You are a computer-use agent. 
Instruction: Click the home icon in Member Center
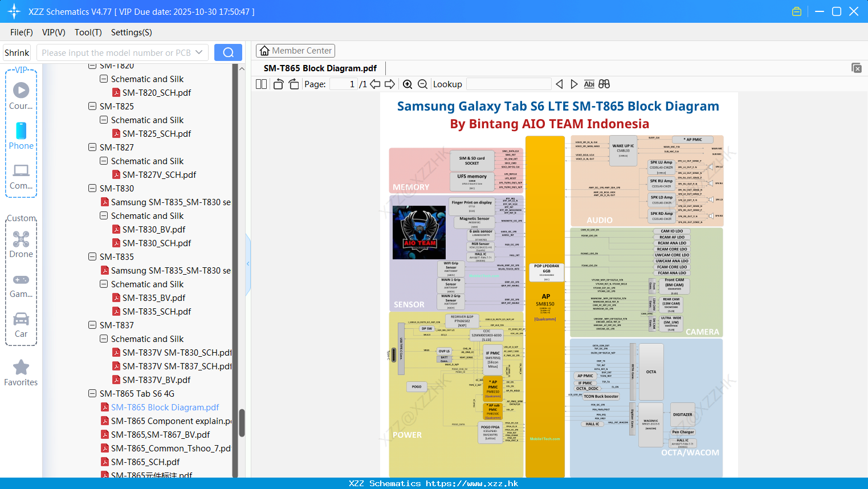point(264,51)
